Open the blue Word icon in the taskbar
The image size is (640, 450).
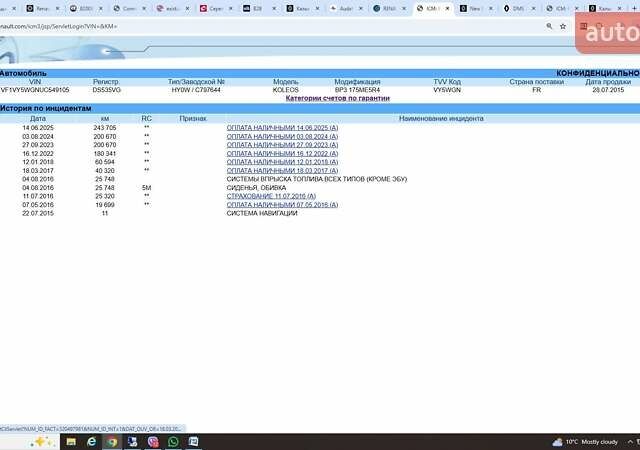[x=132, y=441]
